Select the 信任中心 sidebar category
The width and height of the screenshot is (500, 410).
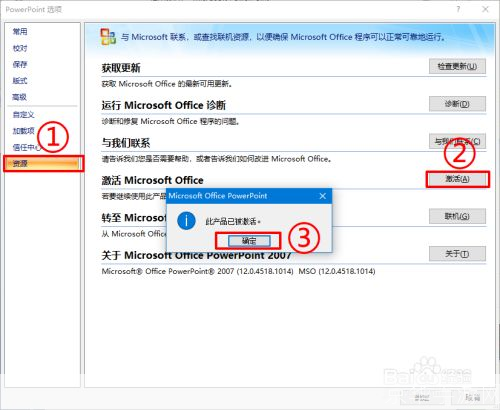click(27, 147)
